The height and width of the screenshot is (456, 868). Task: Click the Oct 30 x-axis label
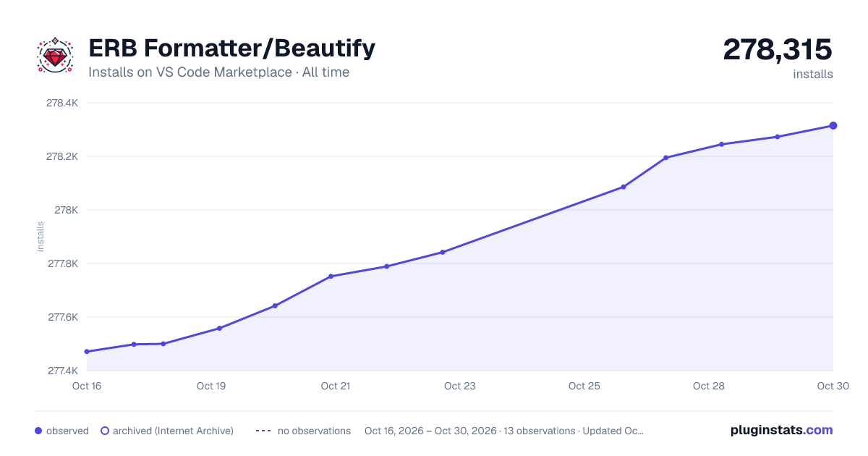(x=833, y=386)
